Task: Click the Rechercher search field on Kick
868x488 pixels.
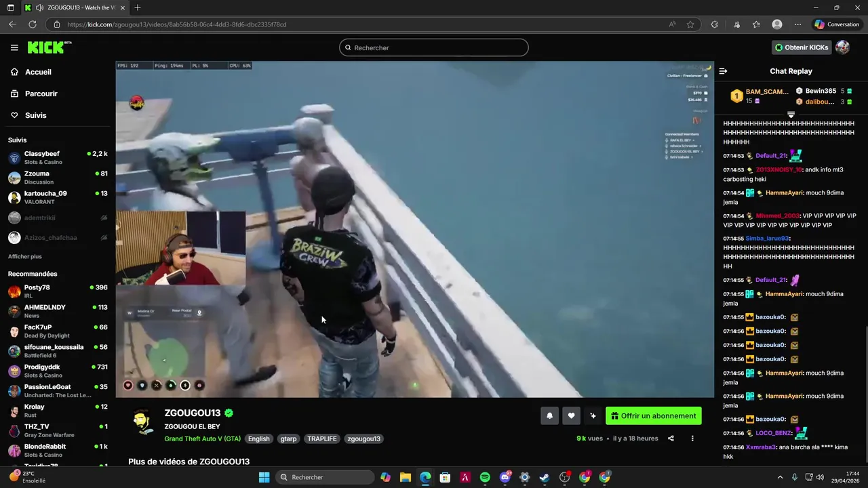Action: (434, 47)
